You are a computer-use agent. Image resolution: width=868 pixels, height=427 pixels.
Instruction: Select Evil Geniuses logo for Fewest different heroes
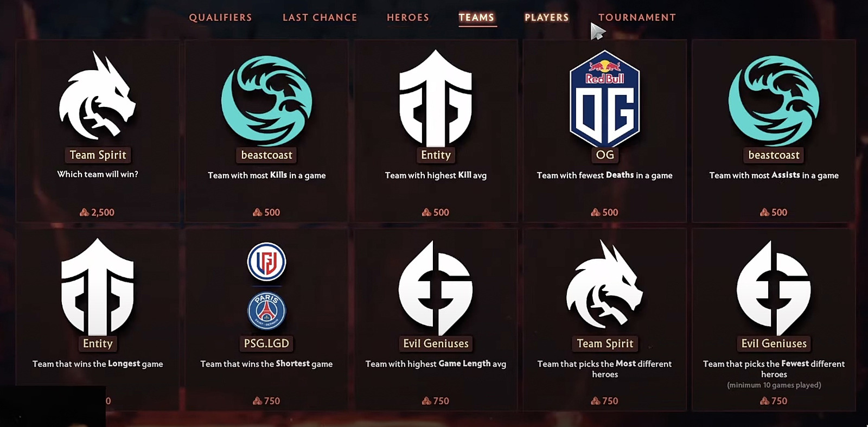(774, 288)
